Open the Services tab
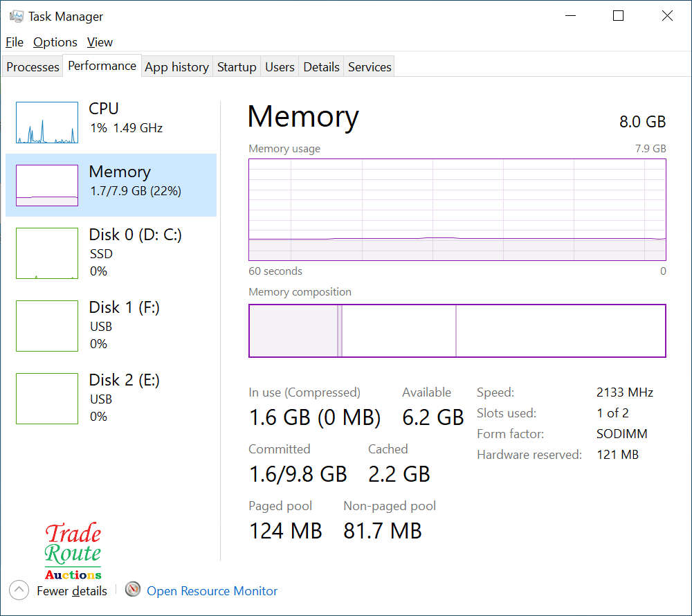The image size is (692, 616). point(370,66)
